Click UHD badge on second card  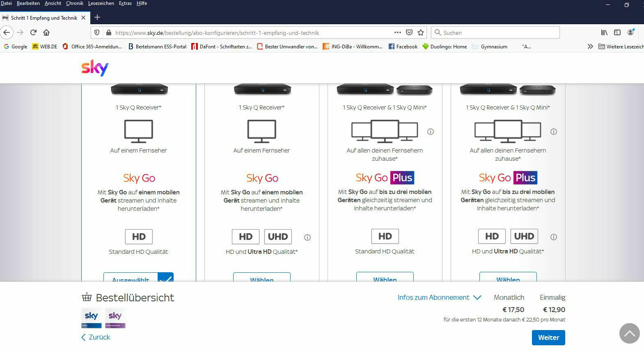(x=278, y=237)
